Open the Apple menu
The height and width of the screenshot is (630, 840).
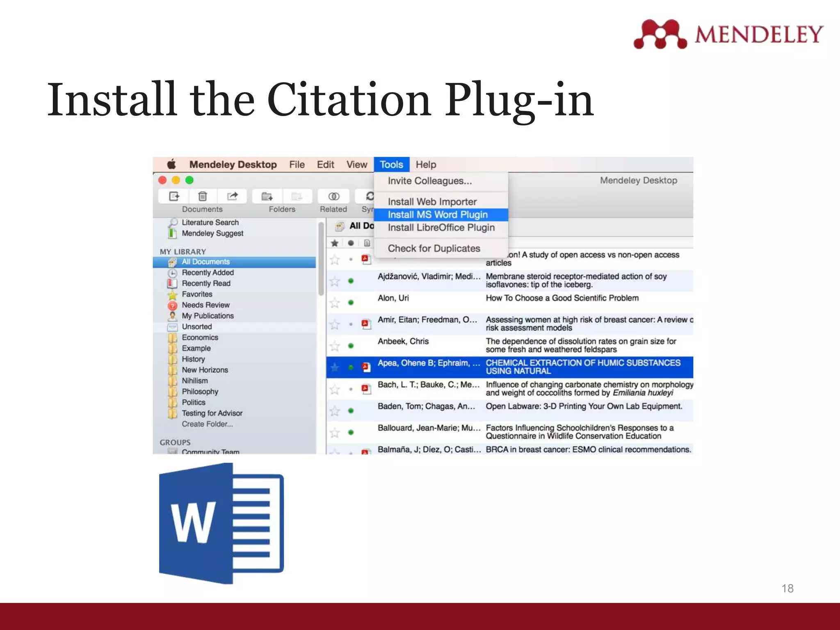click(171, 164)
